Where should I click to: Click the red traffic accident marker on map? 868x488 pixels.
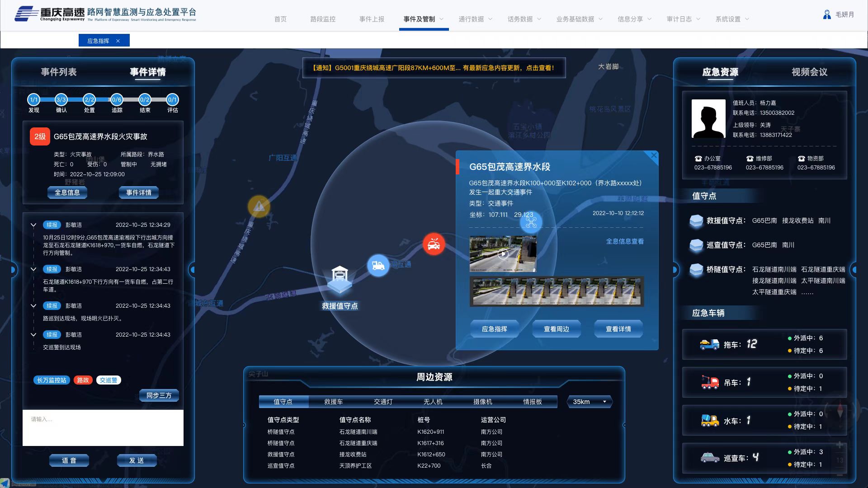434,244
